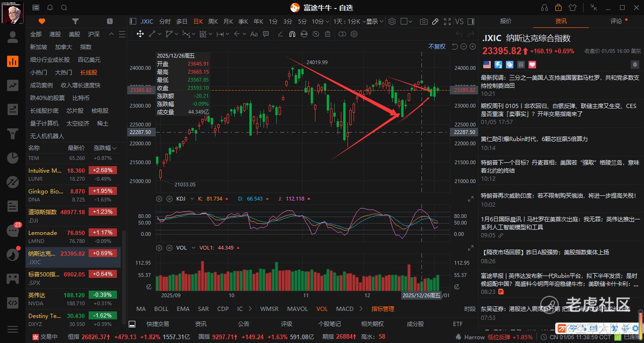Open the recently viewed clock tab
The image size is (644, 343).
(x=110, y=21)
